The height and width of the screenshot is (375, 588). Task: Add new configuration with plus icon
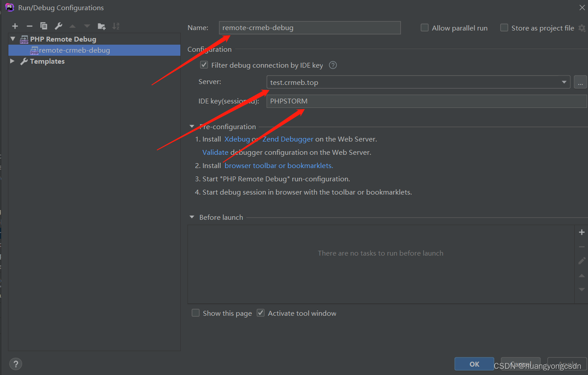[15, 26]
